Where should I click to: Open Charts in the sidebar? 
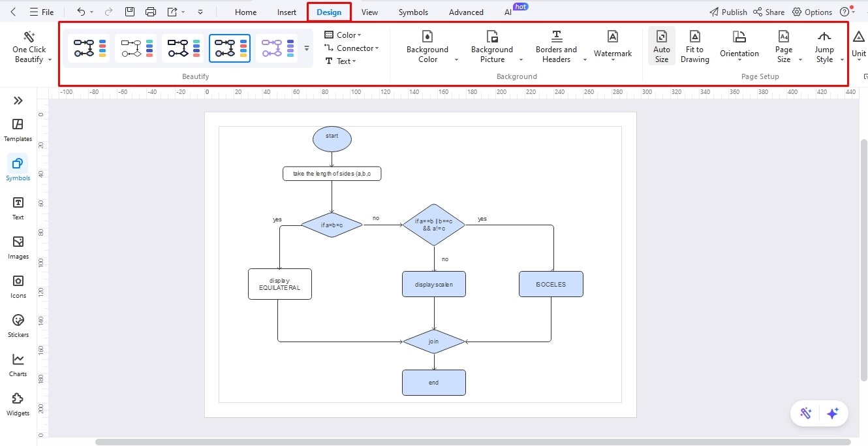tap(18, 365)
